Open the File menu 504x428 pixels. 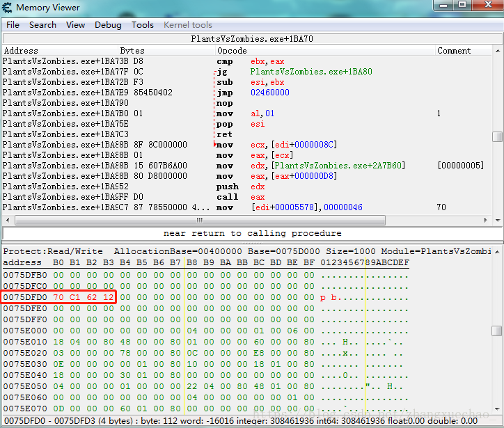tap(13, 25)
